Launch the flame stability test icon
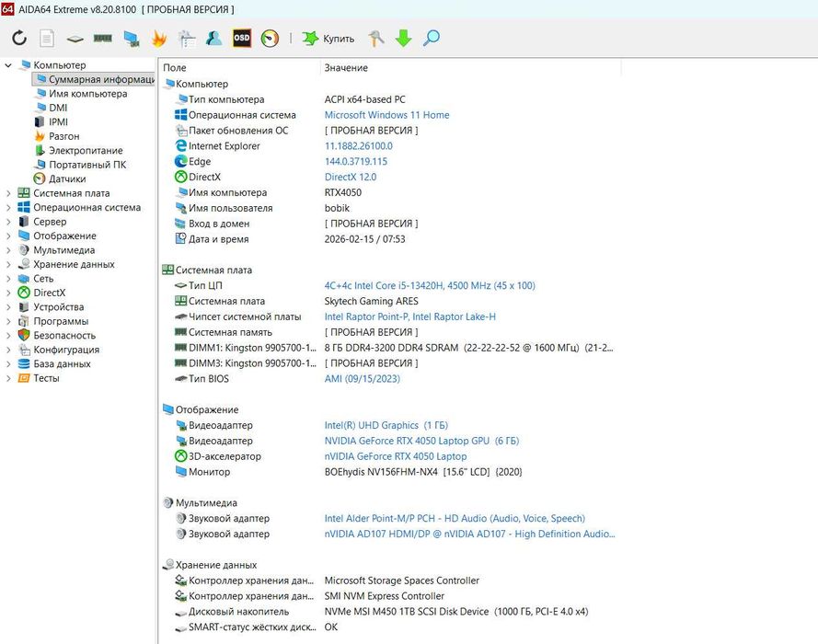The image size is (818, 644). click(159, 38)
